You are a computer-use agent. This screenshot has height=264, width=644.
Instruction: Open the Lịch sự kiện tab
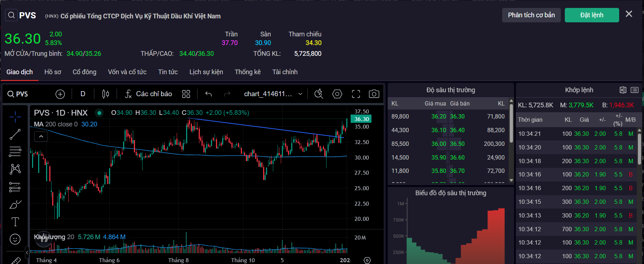tap(206, 72)
